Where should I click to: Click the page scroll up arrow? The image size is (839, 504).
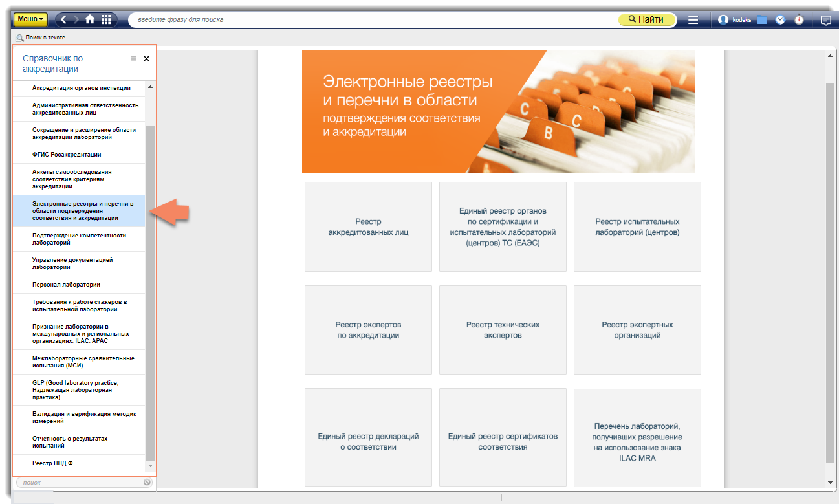[x=830, y=56]
